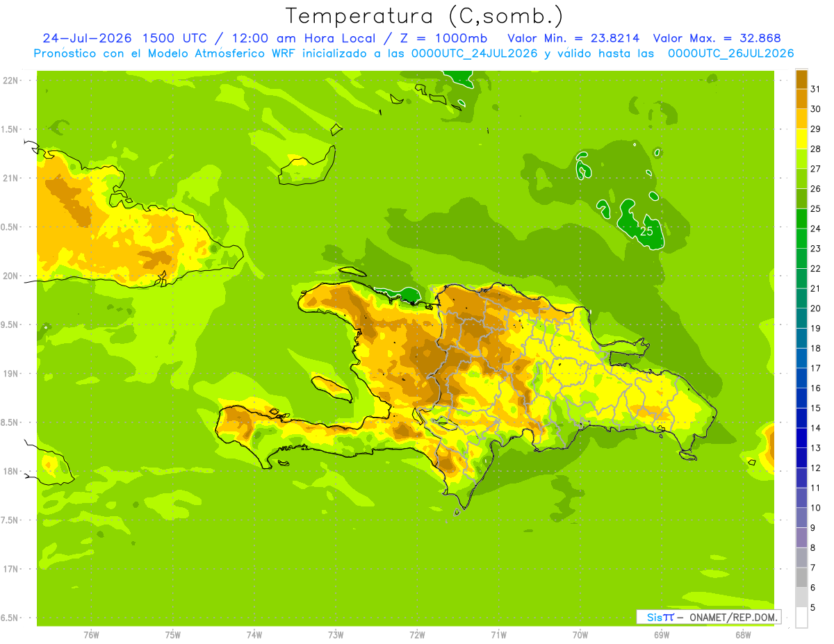The height and width of the screenshot is (644, 834).
Task: Click the '17N' latitude label
Action: 10,569
